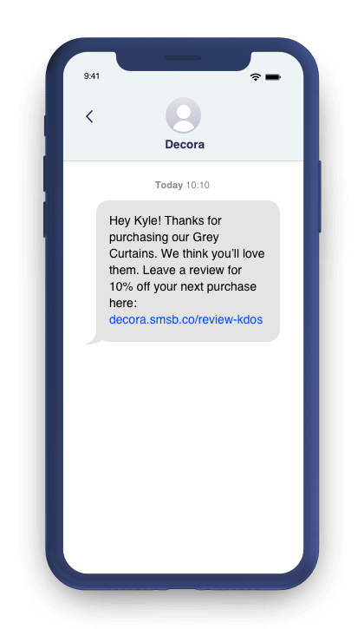364x629 pixels.
Task: Click the 10:10 message timestamp
Action: click(x=198, y=185)
